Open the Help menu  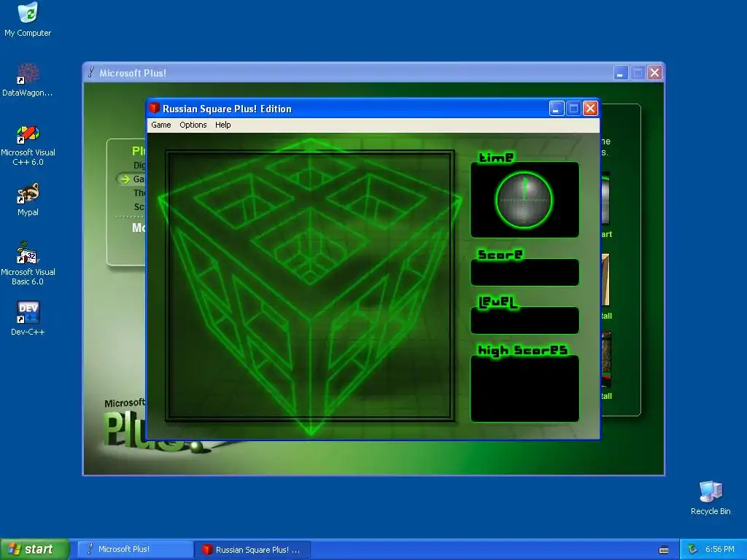[223, 125]
